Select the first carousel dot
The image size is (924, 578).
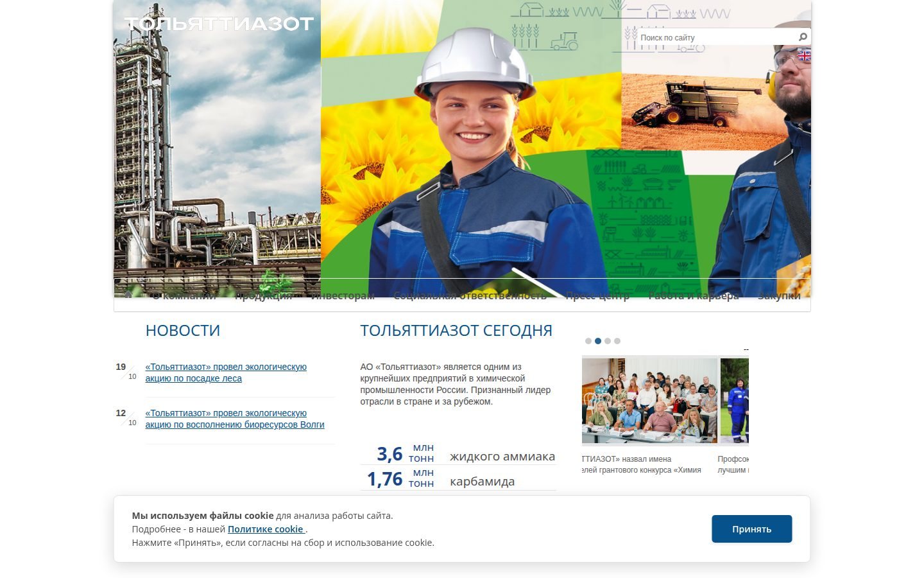coord(588,341)
